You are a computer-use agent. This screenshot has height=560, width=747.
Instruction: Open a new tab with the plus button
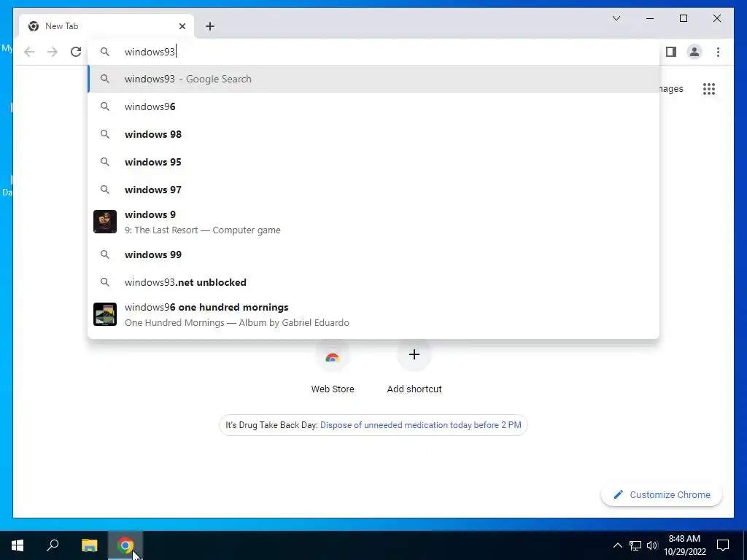tap(210, 26)
